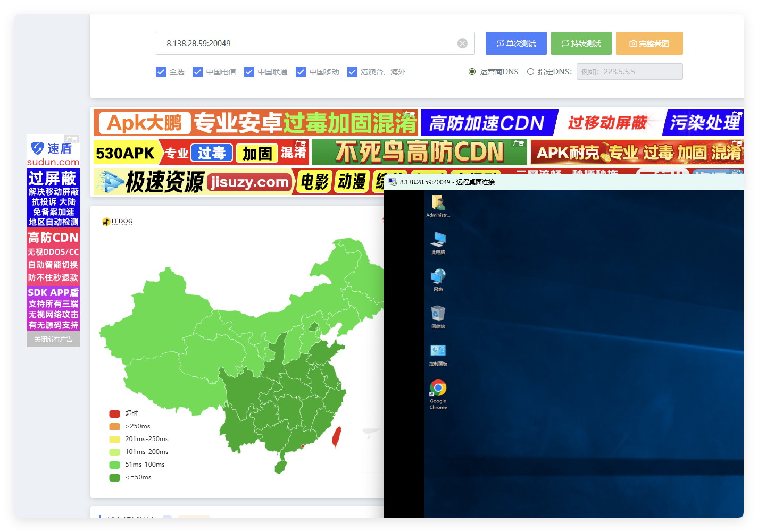Viewport: 758px width, 532px height.
Task: Select the 指定DNS radio option
Action: tap(530, 72)
